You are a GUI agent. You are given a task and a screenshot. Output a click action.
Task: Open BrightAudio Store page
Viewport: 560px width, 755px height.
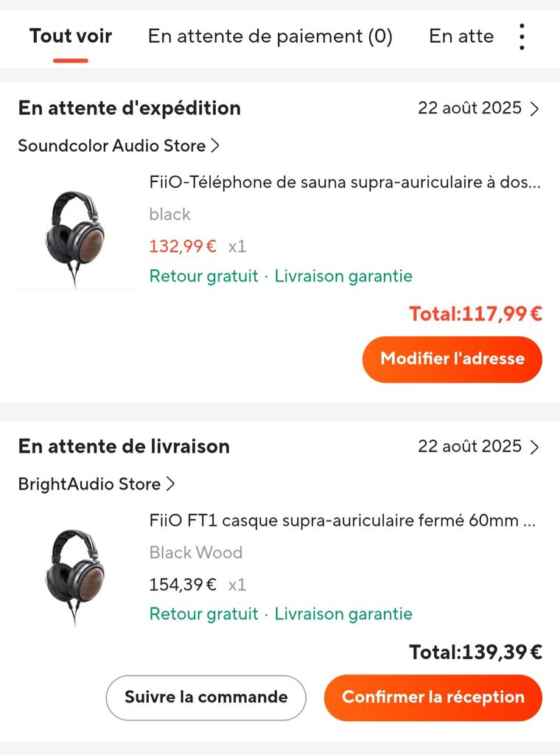[97, 484]
